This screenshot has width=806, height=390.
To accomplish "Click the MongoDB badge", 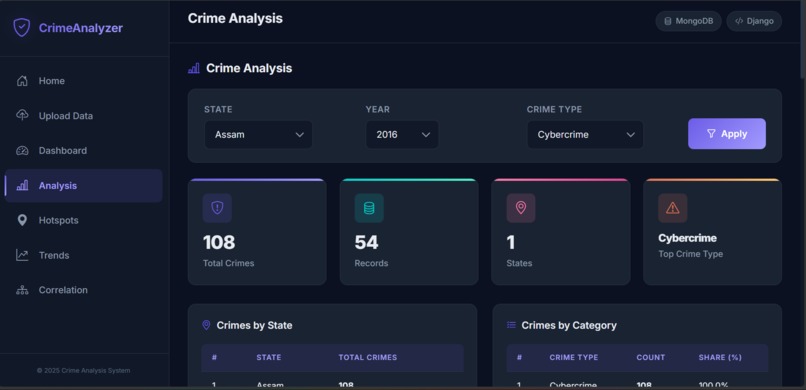I will point(688,21).
